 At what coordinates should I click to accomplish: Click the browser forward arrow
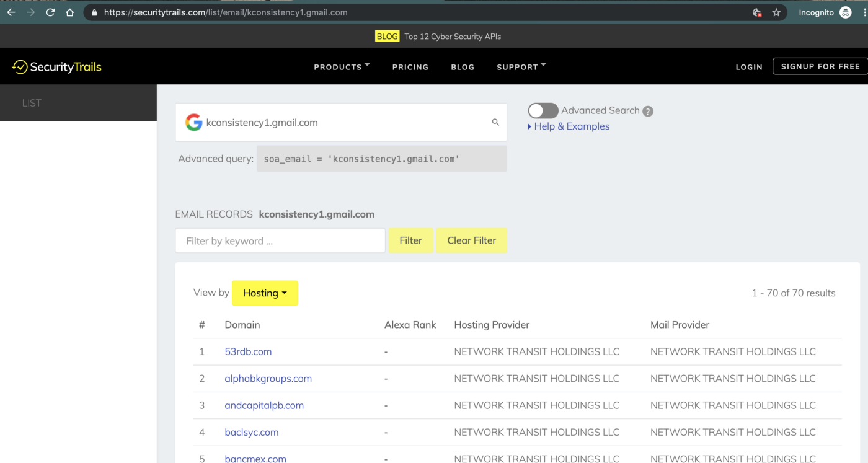tap(30, 12)
